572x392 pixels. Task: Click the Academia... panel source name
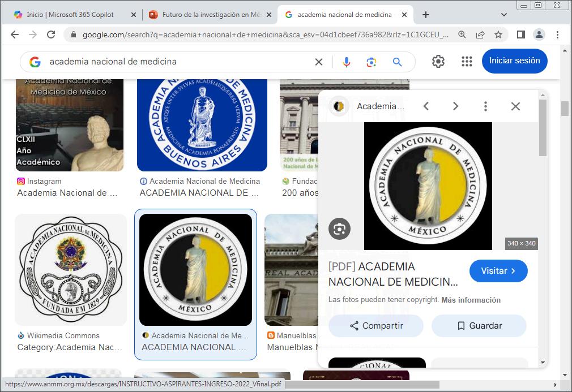pos(381,106)
